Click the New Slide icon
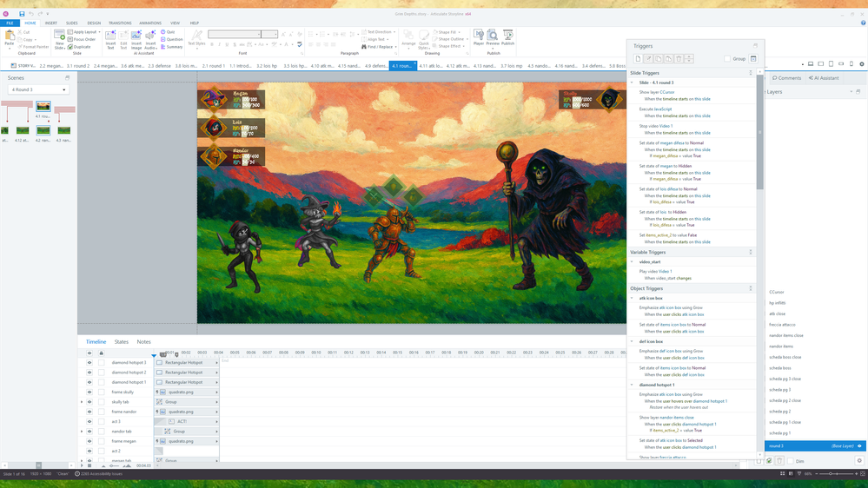The image size is (868, 488). 59,39
